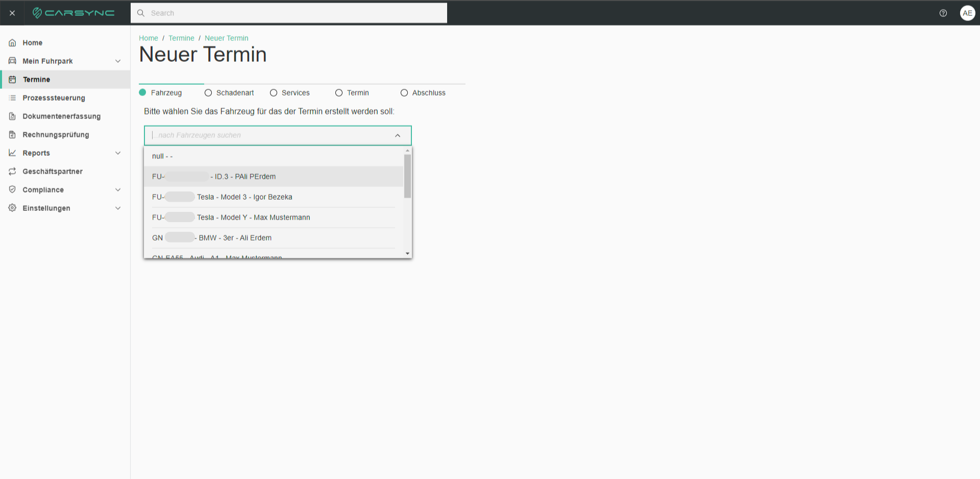Image resolution: width=980 pixels, height=479 pixels.
Task: Focus the top Search input field
Action: point(289,13)
